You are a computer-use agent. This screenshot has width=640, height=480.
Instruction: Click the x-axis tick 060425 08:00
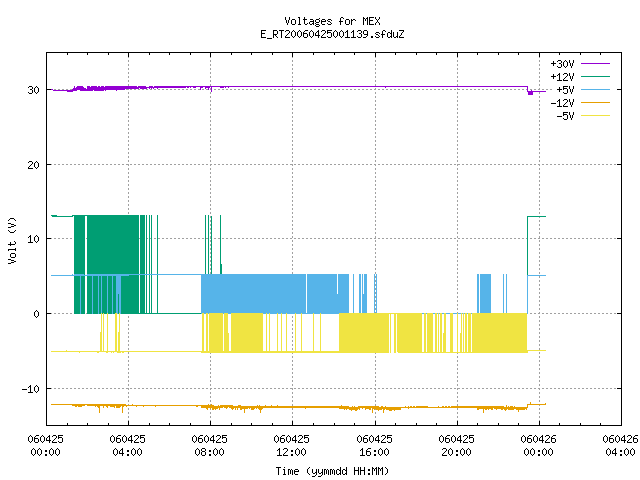coord(209,445)
